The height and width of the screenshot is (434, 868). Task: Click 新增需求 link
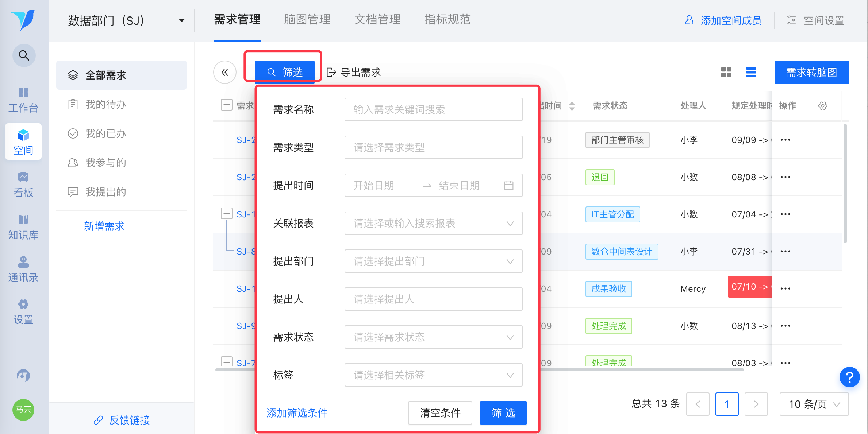[97, 226]
